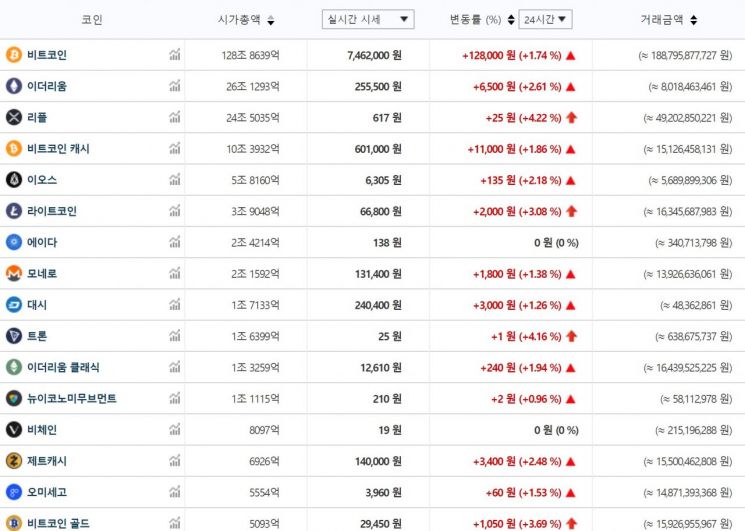Click the 코인 column header
The width and height of the screenshot is (745, 531).
(x=92, y=19)
